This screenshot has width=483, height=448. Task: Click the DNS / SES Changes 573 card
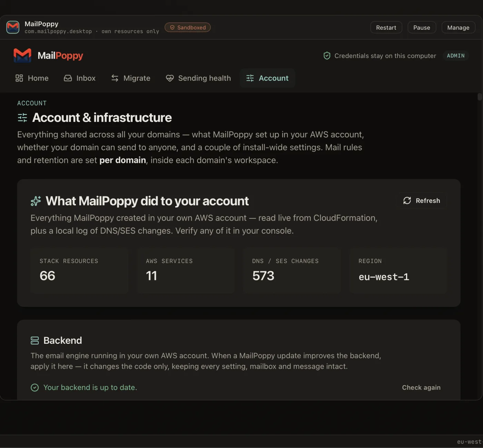292,271
